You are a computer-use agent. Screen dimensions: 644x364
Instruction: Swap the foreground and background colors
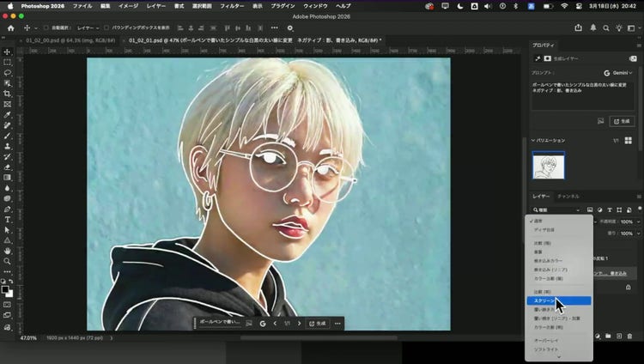coord(11,281)
